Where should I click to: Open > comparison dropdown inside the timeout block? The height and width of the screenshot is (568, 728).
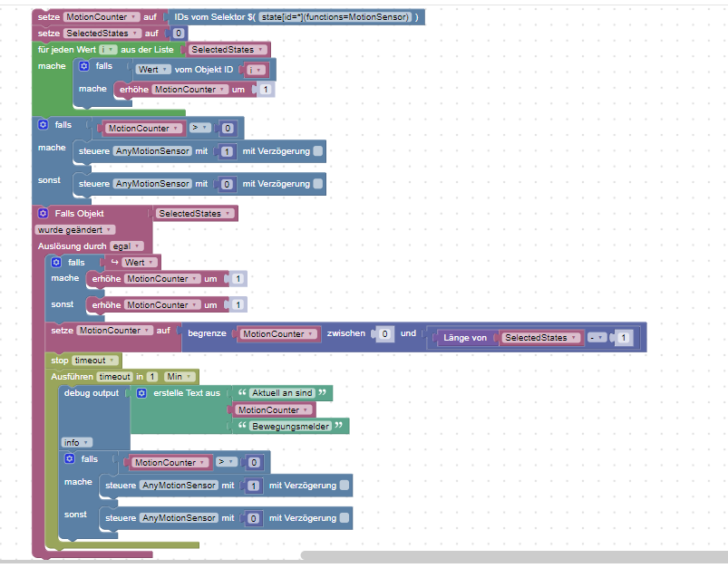coord(227,462)
